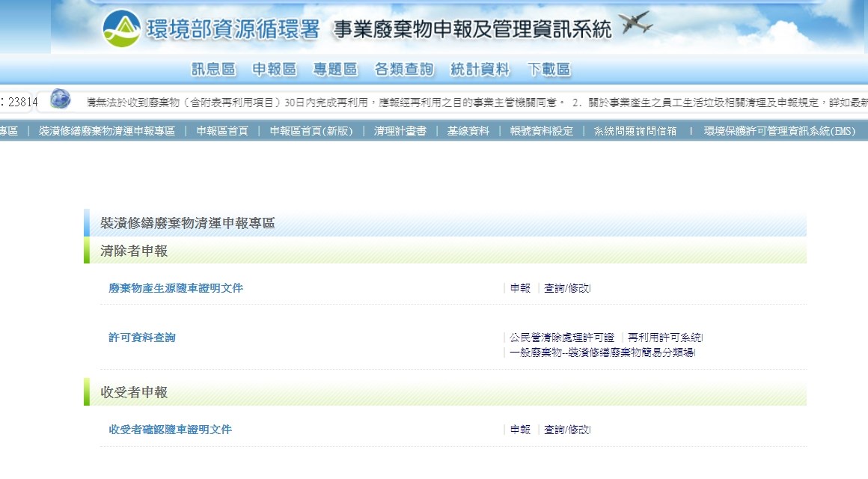Open the 下載區 menu
The width and height of the screenshot is (868, 479).
click(x=548, y=70)
